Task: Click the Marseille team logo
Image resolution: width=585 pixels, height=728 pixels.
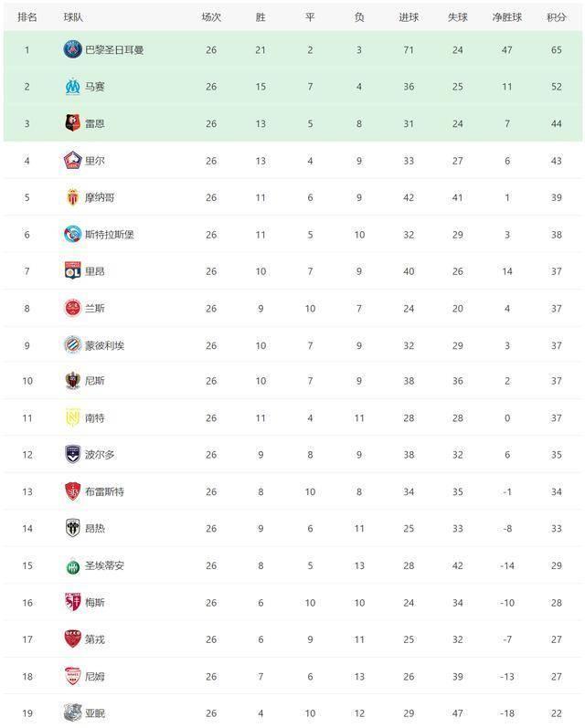Action: [x=72, y=87]
